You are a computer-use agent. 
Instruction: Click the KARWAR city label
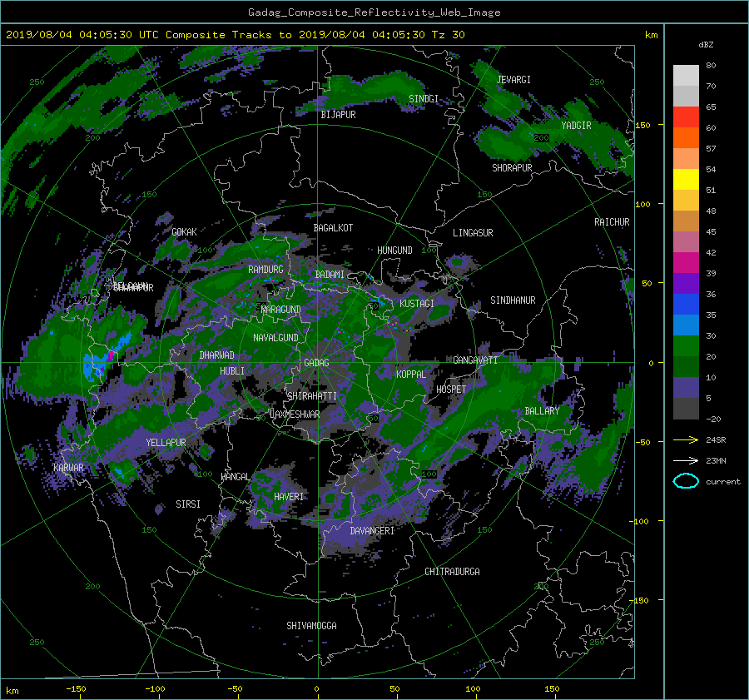[68, 467]
